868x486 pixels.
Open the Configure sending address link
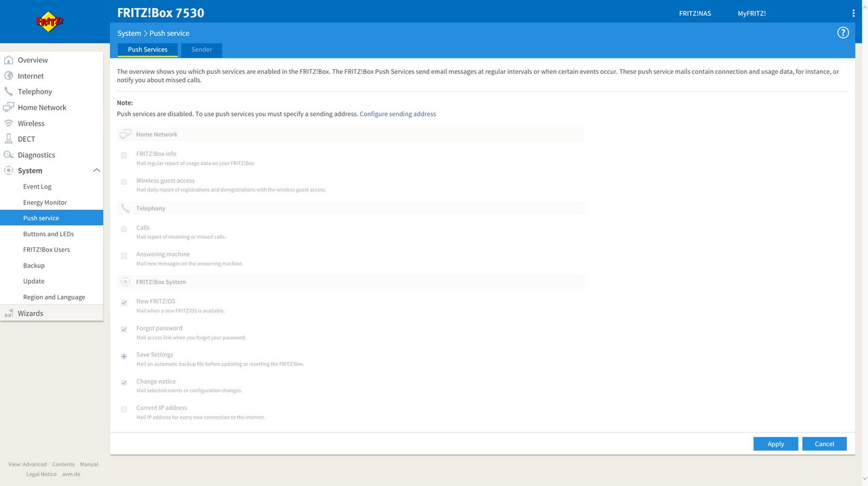(398, 114)
